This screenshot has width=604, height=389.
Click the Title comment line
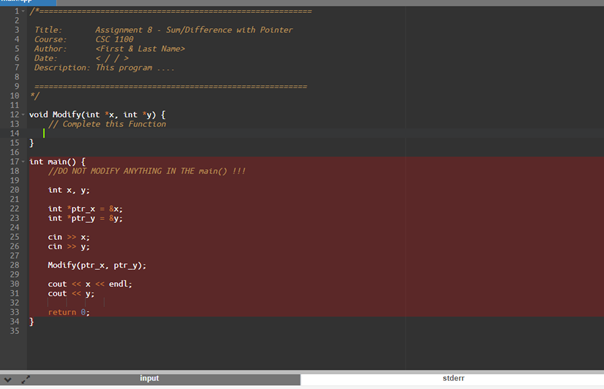(x=163, y=30)
